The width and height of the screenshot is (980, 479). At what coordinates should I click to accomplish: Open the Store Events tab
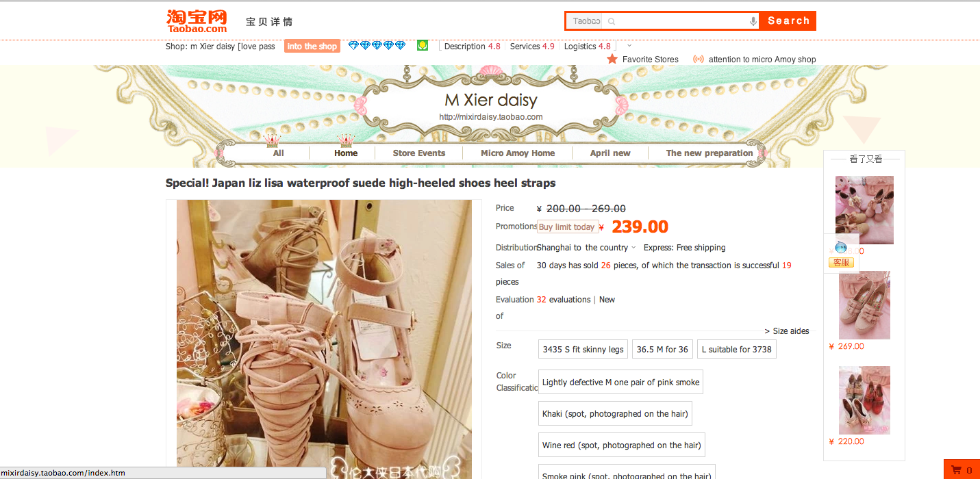[x=419, y=153]
